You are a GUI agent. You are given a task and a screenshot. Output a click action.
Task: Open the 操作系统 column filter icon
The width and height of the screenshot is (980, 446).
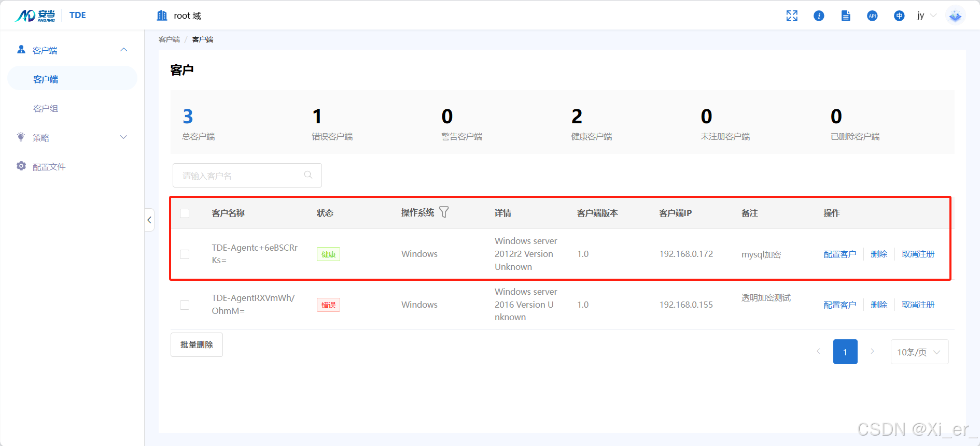click(444, 212)
